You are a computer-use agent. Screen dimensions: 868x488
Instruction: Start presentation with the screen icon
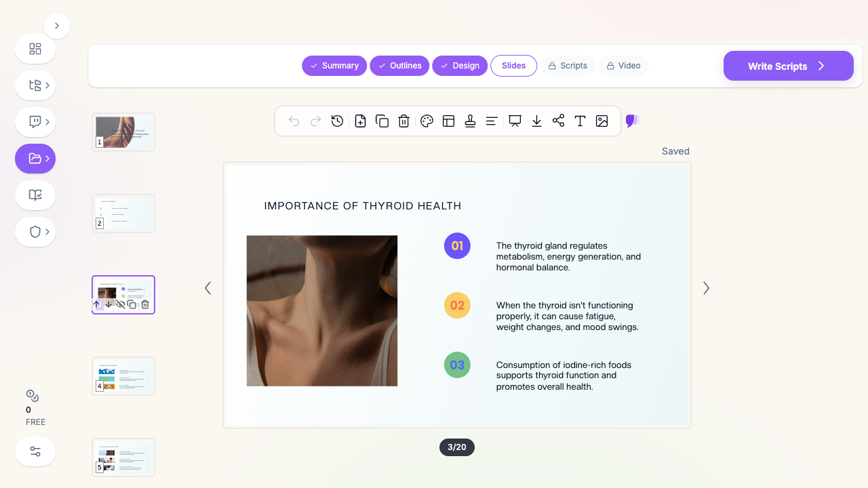(x=515, y=121)
